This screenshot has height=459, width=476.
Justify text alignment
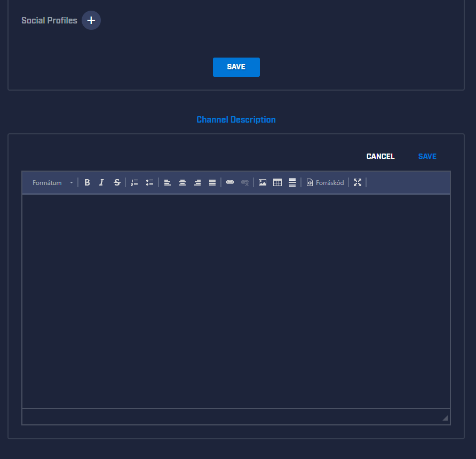tap(212, 182)
